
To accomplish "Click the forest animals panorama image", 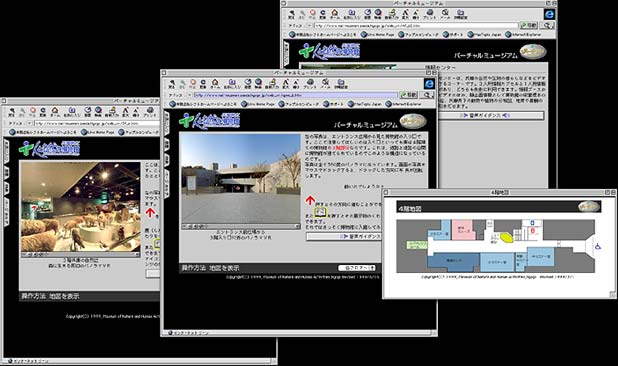I will [80, 207].
